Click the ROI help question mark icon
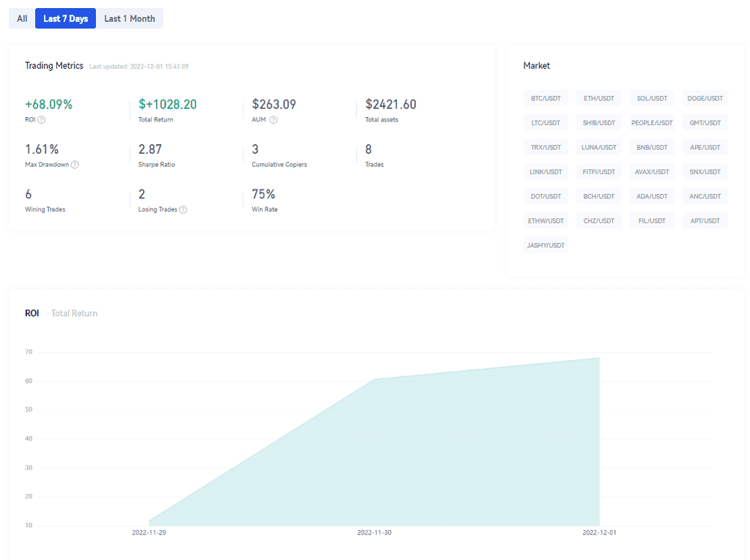Viewport: 750px width, 560px height. pyautogui.click(x=42, y=120)
